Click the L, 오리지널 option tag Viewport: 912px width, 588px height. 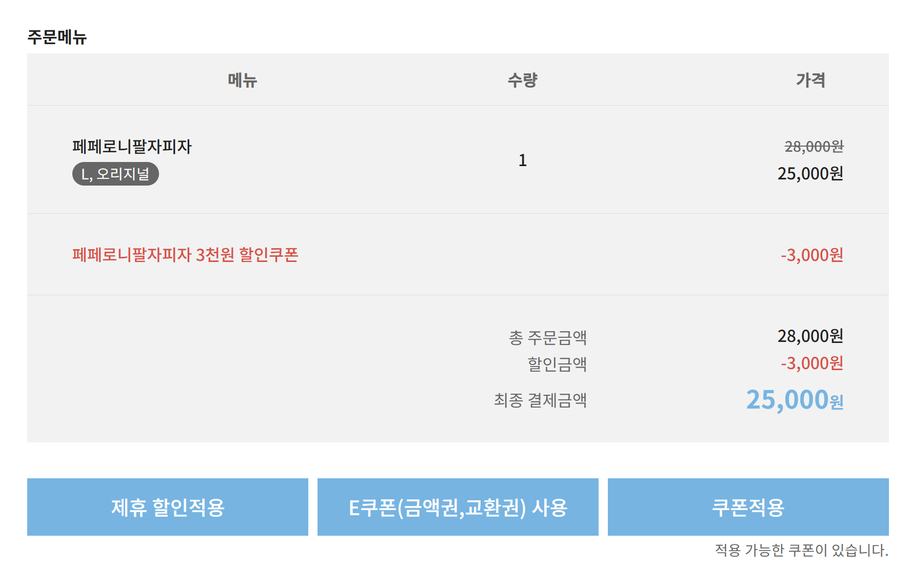115,174
